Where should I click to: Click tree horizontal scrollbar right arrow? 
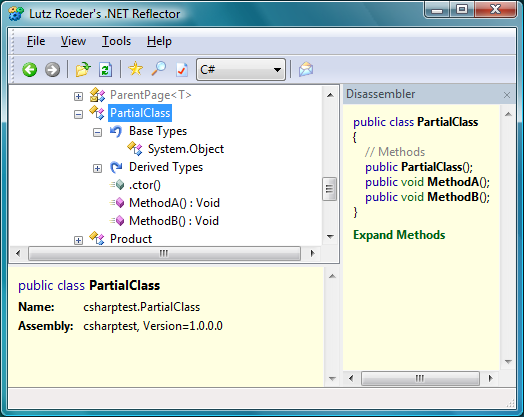click(312, 253)
